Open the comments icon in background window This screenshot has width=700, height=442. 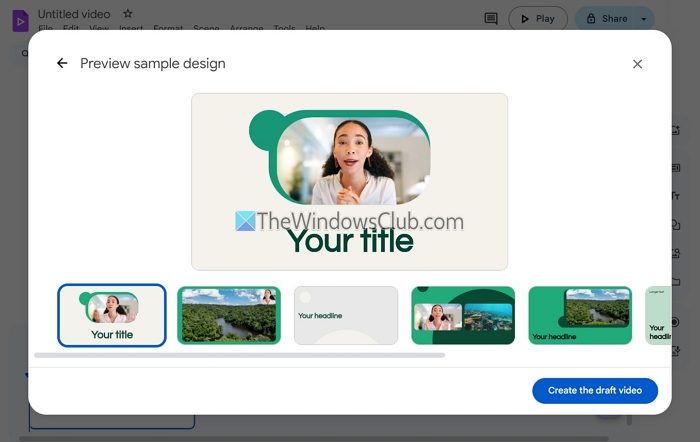point(491,19)
